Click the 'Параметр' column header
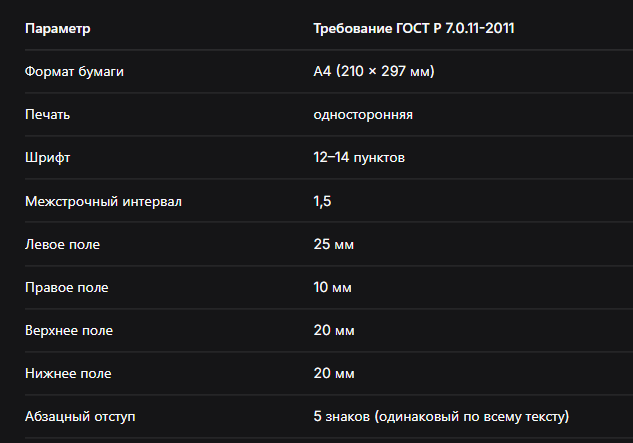The height and width of the screenshot is (443, 633). coord(58,29)
